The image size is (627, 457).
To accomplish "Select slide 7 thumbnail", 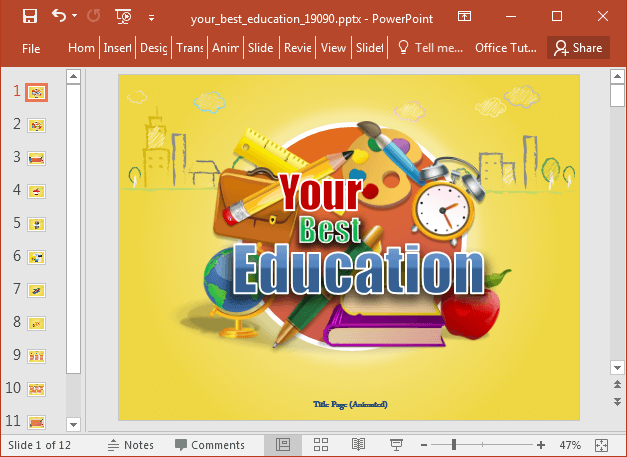I will (36, 290).
